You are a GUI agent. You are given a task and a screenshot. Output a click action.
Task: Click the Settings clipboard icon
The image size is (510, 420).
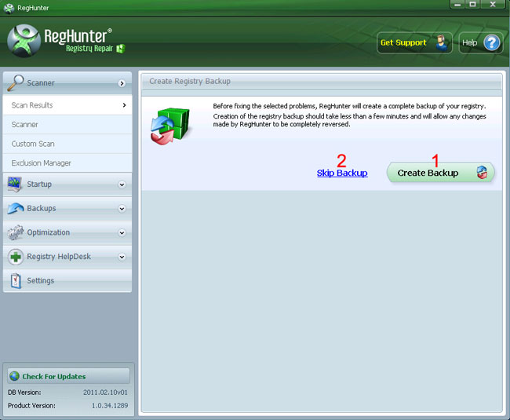15,280
